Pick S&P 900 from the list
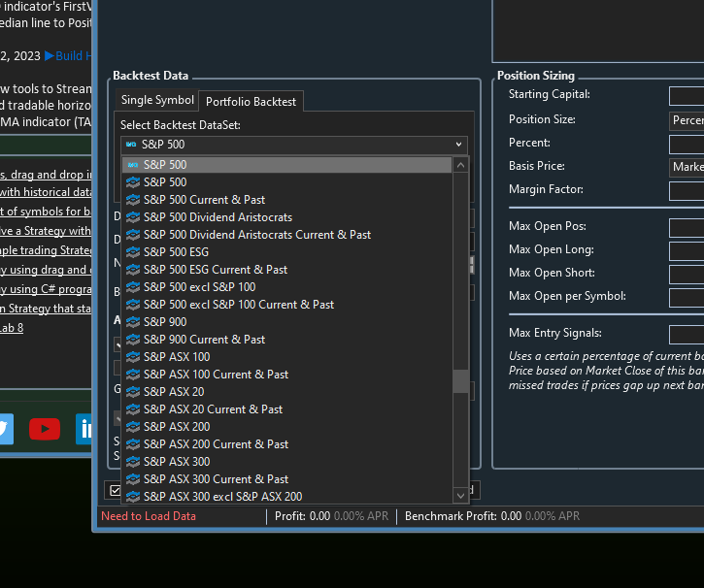The image size is (704, 588). tap(165, 322)
